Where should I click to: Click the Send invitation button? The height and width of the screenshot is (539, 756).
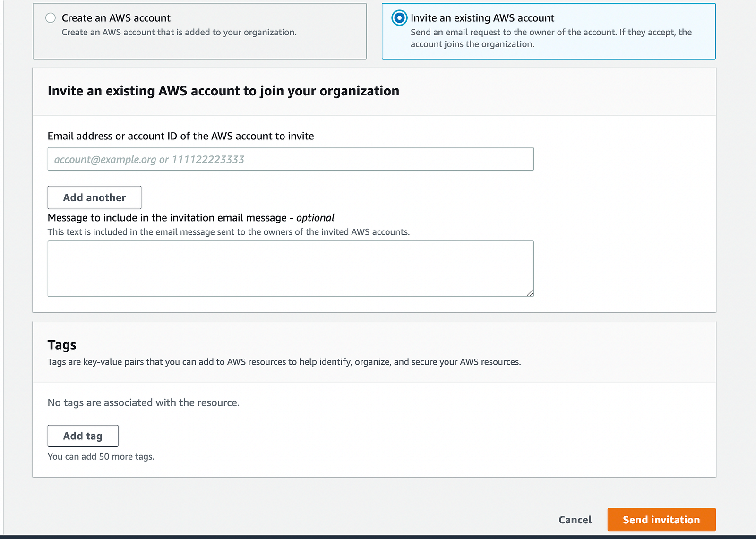pyautogui.click(x=661, y=520)
